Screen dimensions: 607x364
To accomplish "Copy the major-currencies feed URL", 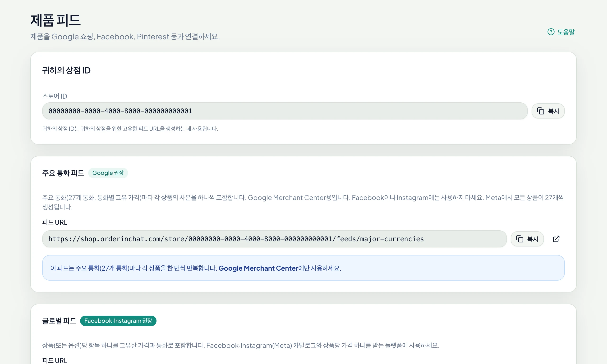I will click(527, 239).
